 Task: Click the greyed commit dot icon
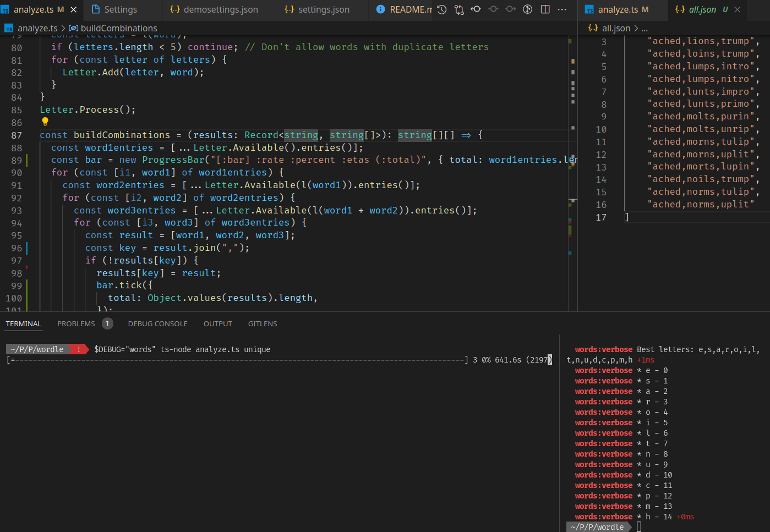[494, 9]
